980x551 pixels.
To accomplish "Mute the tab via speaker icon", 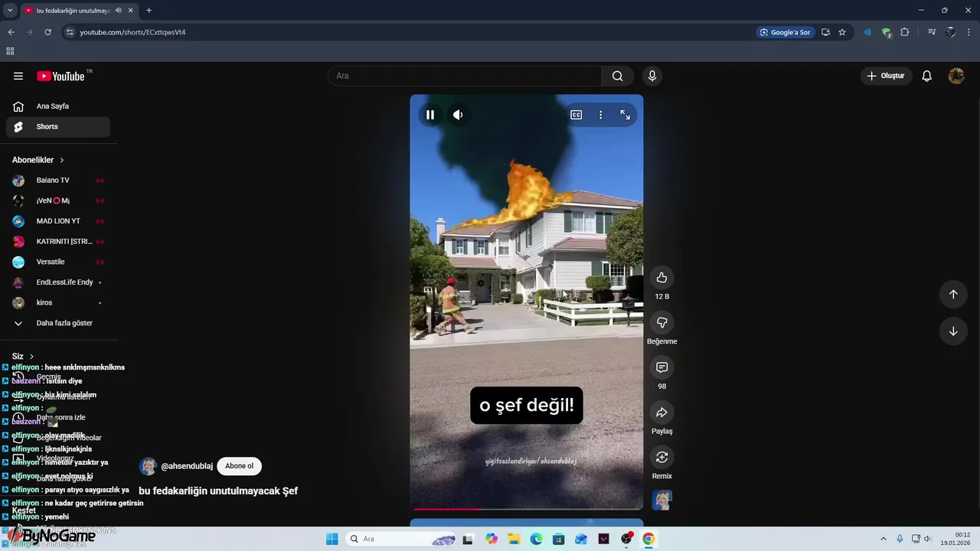I will [x=118, y=10].
